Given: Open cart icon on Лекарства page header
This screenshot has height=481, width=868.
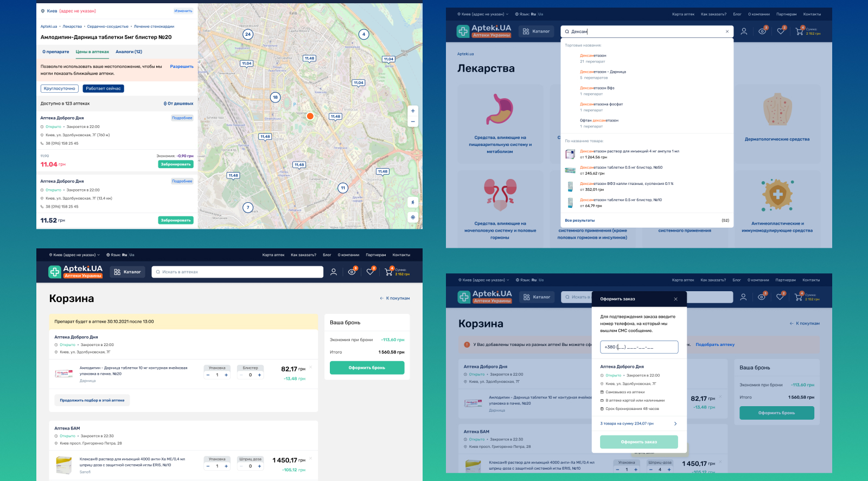Looking at the screenshot, I should pyautogui.click(x=799, y=31).
